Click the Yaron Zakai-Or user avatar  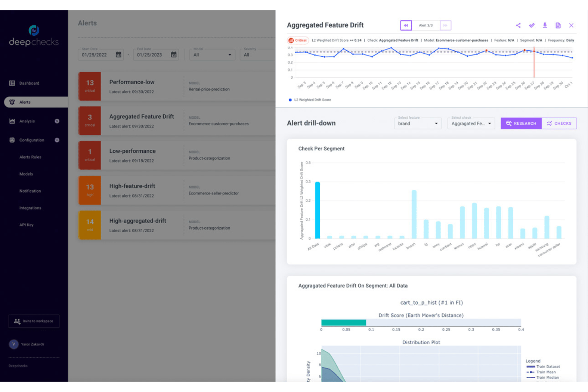pyautogui.click(x=14, y=344)
